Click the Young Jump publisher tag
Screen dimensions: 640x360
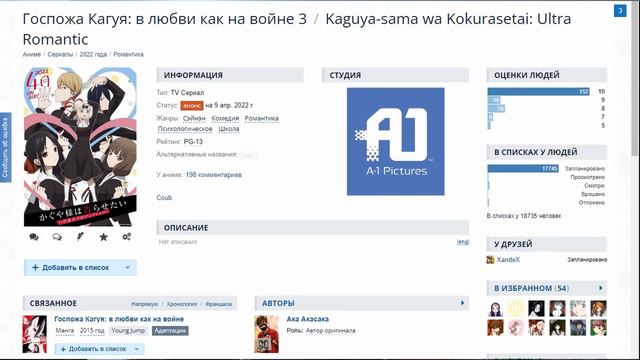pos(128,331)
